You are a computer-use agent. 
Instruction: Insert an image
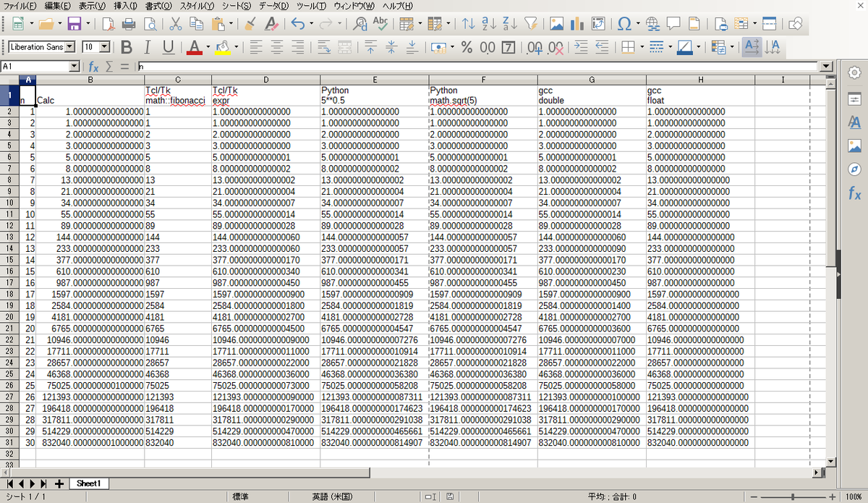pos(557,24)
